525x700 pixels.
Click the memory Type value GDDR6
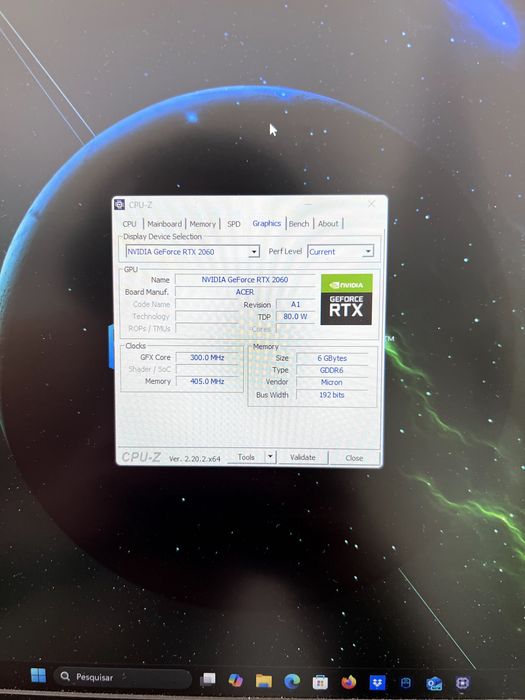tap(332, 370)
